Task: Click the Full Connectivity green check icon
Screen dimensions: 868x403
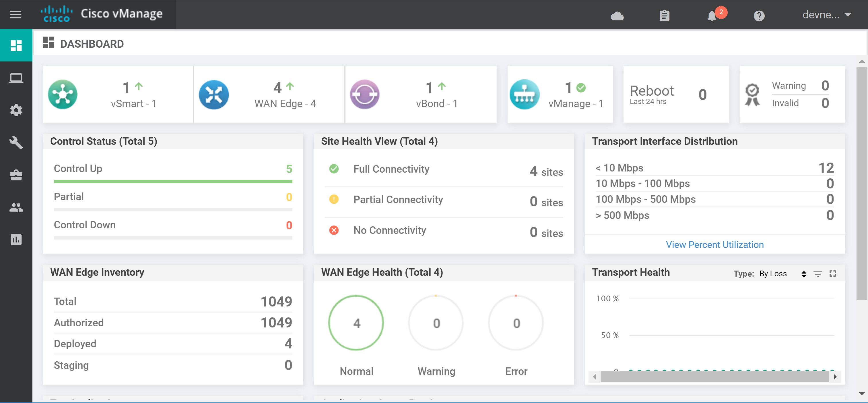Action: click(334, 169)
